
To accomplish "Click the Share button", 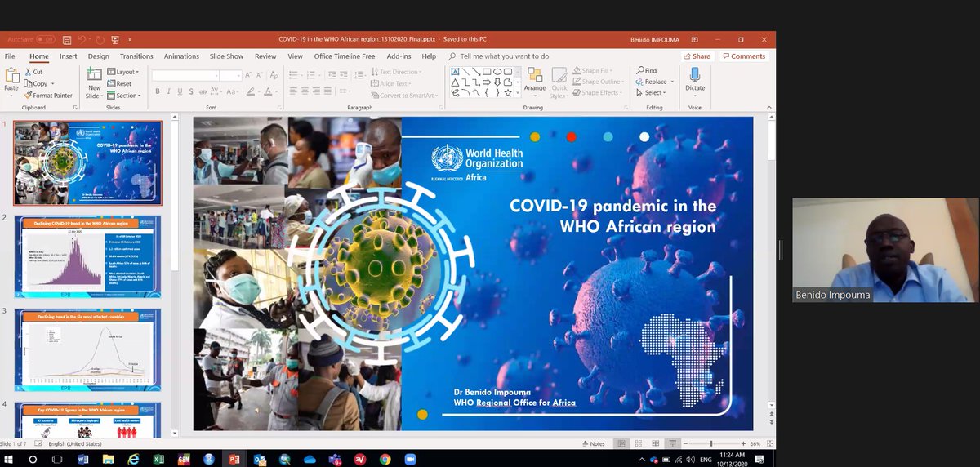I will [697, 56].
